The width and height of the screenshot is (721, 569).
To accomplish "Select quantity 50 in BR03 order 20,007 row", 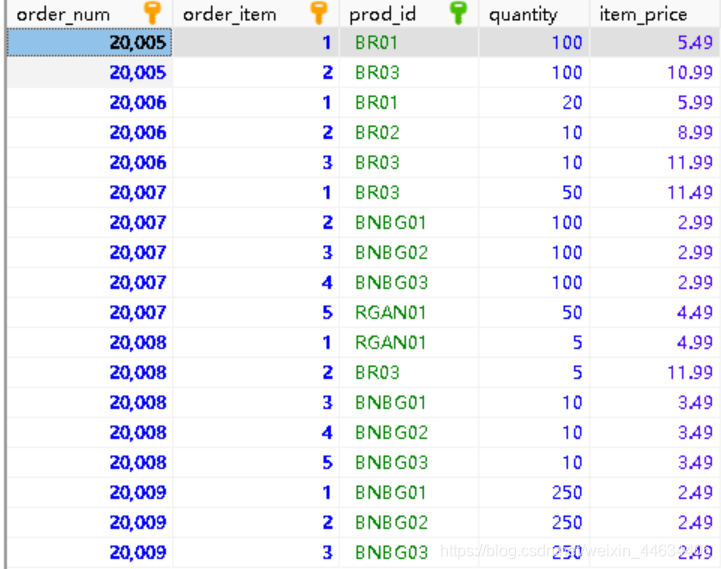I will [x=534, y=192].
